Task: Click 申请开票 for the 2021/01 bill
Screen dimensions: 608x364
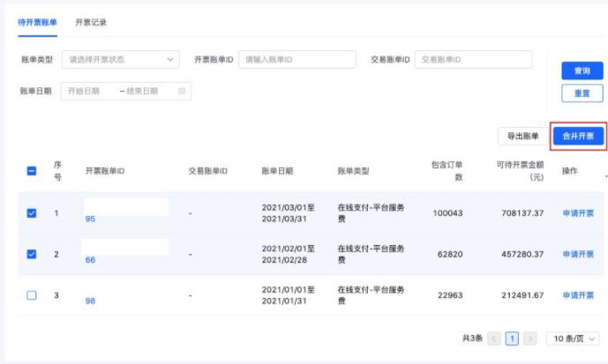Action: [578, 295]
